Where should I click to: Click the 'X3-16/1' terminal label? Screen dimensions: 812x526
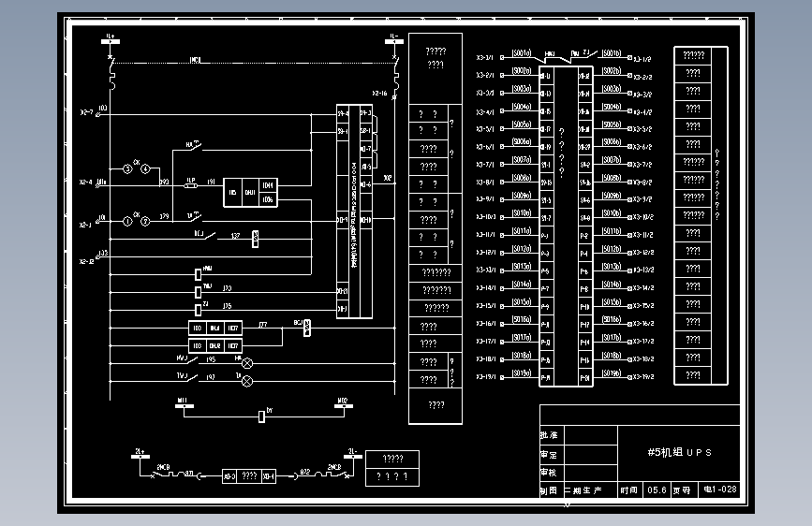tap(486, 323)
